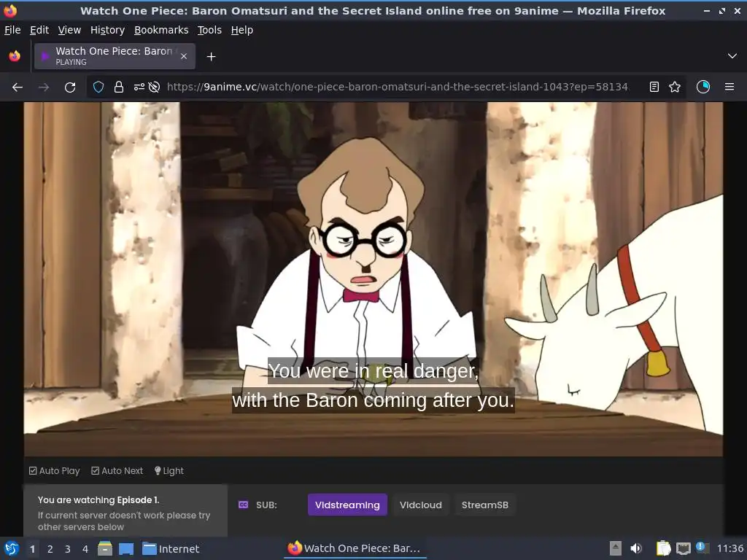Image resolution: width=747 pixels, height=560 pixels.
Task: Click the show desktop taskbar icon
Action: pos(126,549)
